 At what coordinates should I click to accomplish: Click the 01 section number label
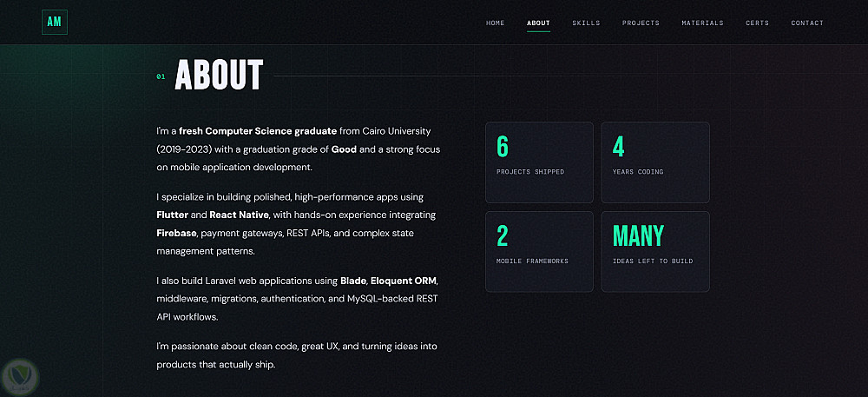click(161, 77)
